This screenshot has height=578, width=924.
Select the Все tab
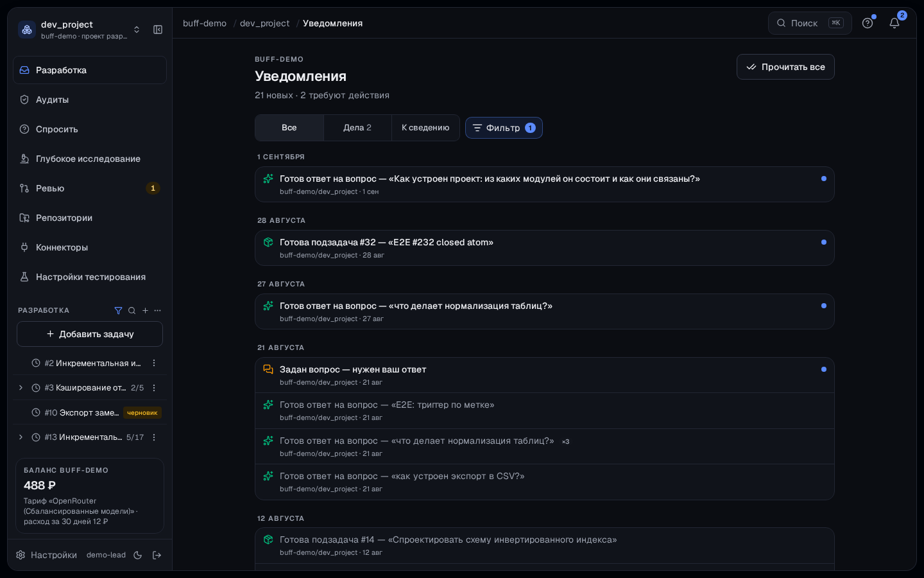pyautogui.click(x=289, y=128)
